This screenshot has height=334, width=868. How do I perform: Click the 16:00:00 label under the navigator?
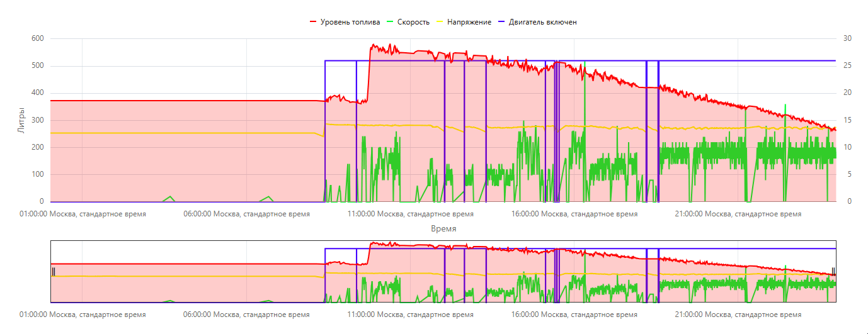click(x=574, y=315)
